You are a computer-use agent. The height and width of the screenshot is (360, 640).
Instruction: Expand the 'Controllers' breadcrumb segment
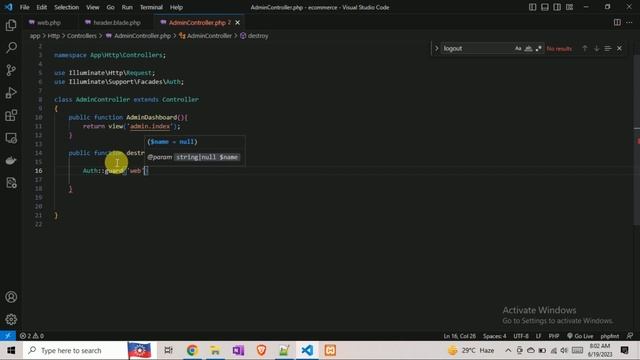[x=82, y=36]
